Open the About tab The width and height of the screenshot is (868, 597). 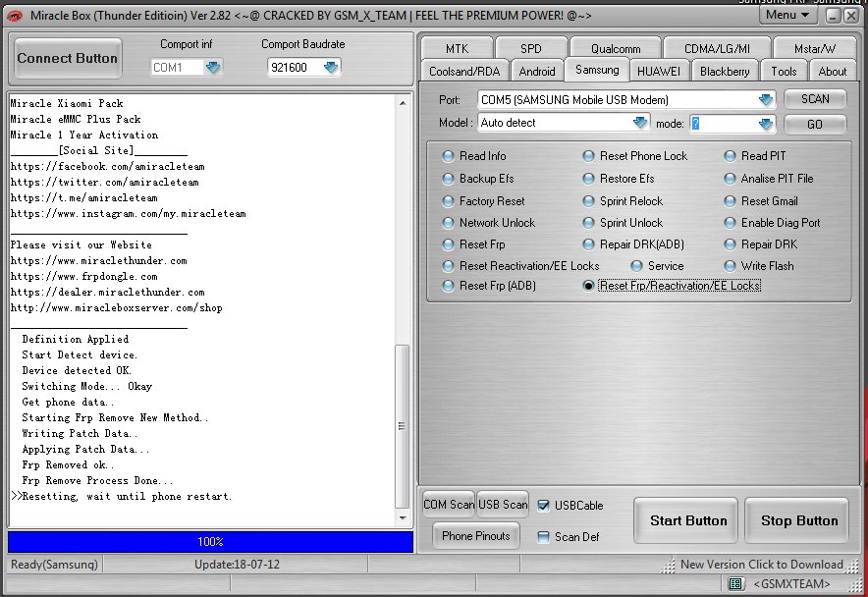click(833, 72)
